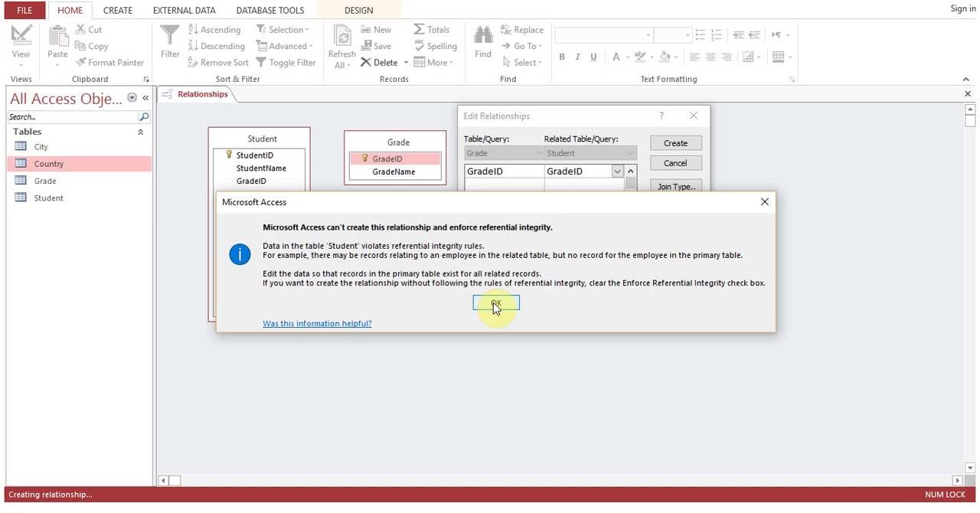Click the navigation pane Search box
The image size is (980, 513).
tap(73, 116)
